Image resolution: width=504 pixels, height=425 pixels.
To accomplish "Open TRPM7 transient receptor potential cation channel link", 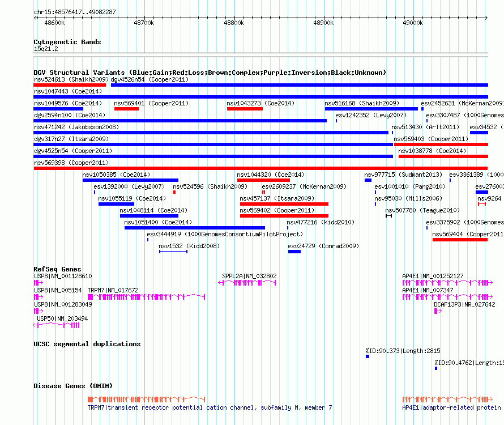I will [x=210, y=407].
